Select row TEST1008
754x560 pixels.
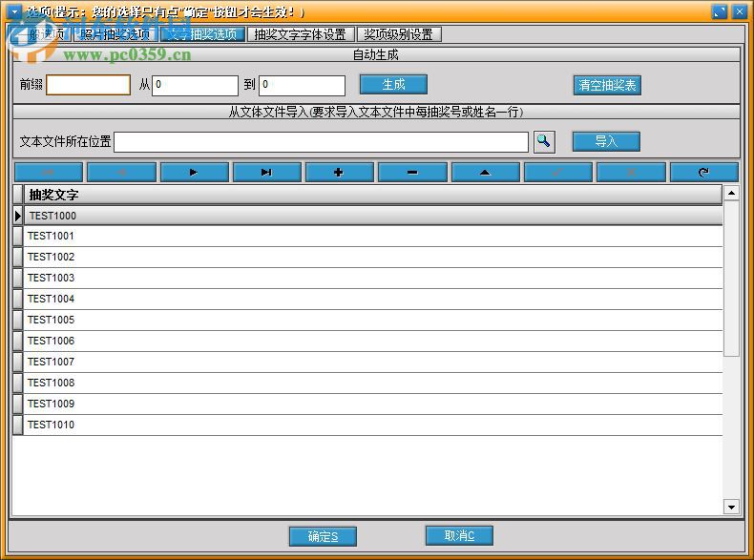372,383
